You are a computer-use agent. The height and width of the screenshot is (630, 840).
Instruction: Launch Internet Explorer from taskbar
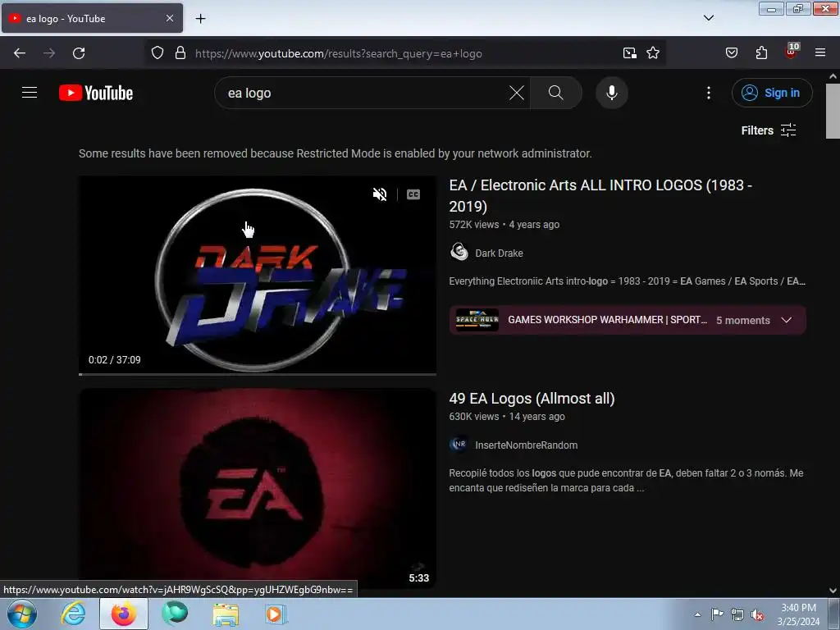coord(73,614)
